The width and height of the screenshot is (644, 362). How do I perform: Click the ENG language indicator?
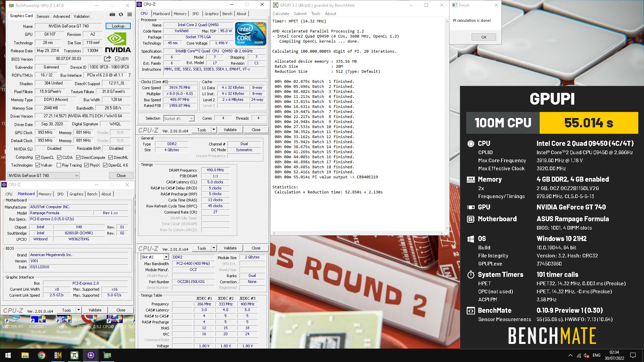[596, 355]
